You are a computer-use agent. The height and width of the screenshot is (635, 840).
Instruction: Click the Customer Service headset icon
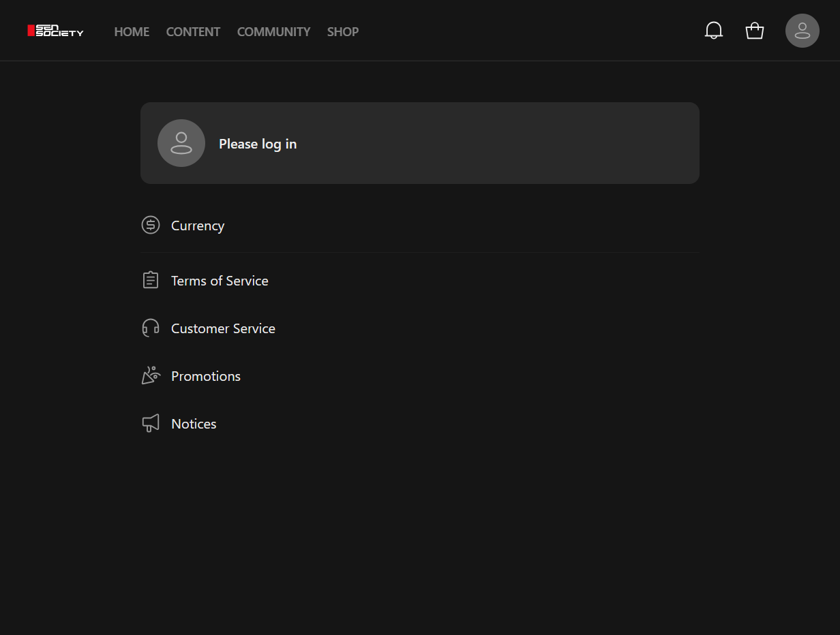point(151,328)
